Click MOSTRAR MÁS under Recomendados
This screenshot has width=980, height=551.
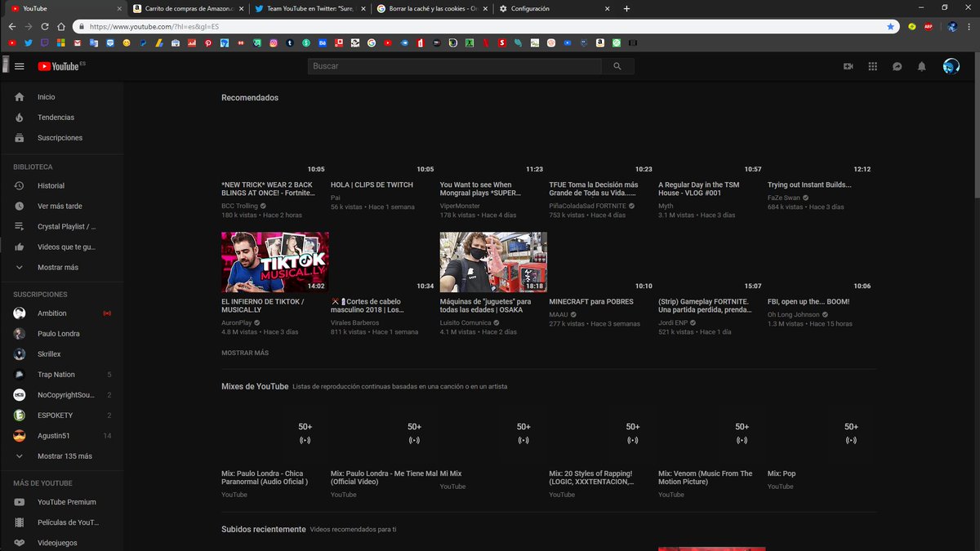point(245,353)
